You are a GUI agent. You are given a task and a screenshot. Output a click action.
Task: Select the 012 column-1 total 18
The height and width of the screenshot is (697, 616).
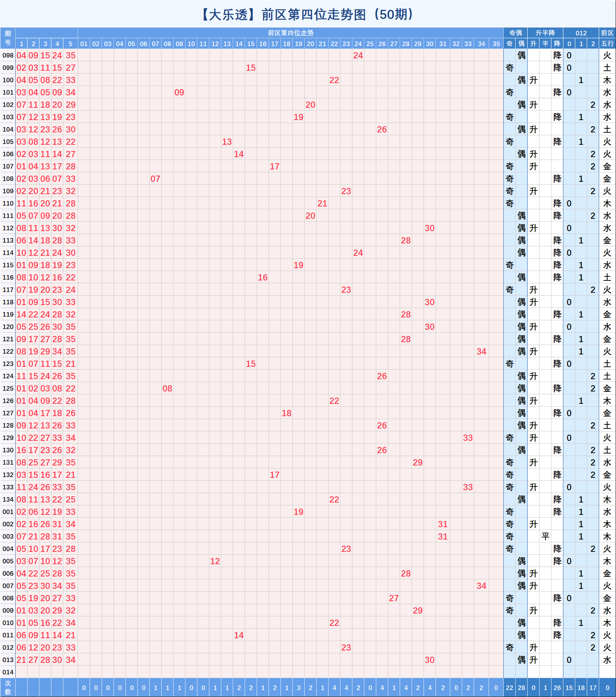[581, 688]
